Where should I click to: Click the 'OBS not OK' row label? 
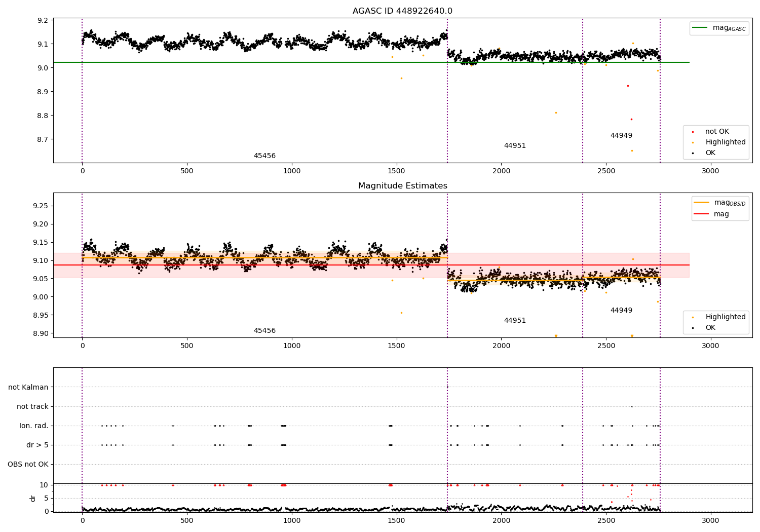pyautogui.click(x=28, y=465)
